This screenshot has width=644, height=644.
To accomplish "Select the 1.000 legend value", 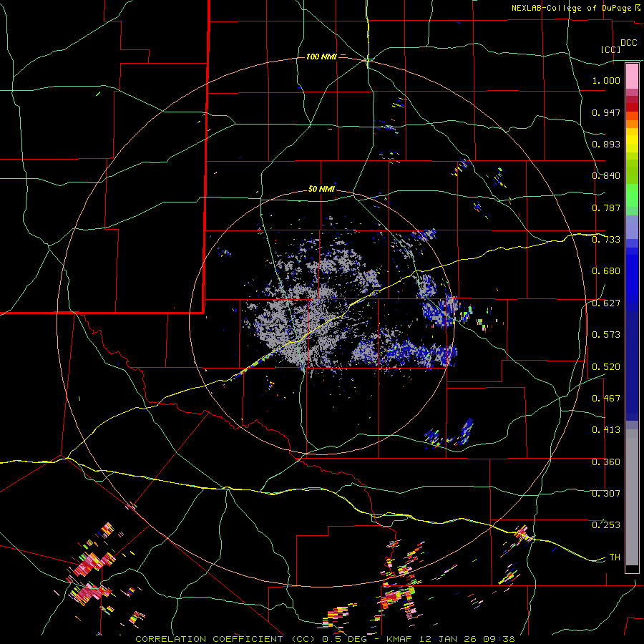I will pyautogui.click(x=606, y=80).
